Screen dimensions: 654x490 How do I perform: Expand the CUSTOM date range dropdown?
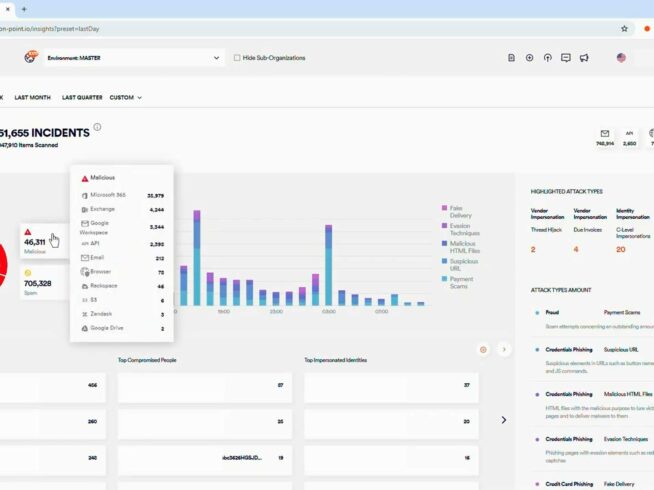(126, 98)
